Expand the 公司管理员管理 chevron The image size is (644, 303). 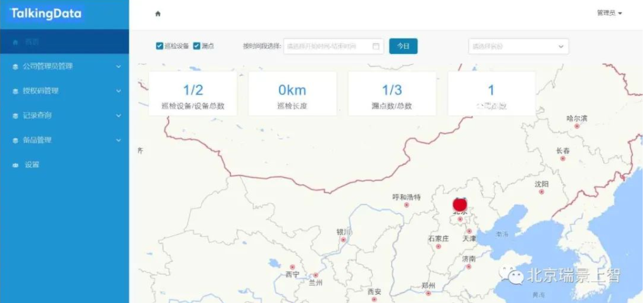[x=119, y=67]
